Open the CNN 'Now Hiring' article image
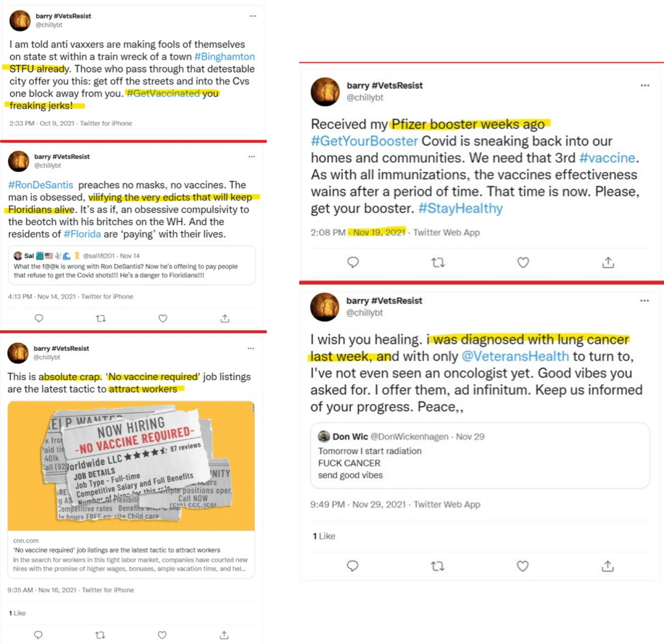The image size is (664, 644). coord(131,466)
